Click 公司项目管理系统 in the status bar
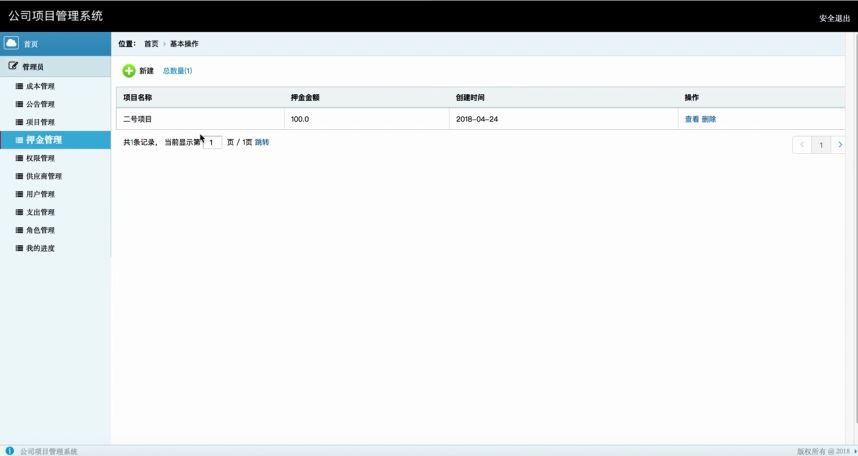Viewport: 858px width, 456px height. pos(49,452)
